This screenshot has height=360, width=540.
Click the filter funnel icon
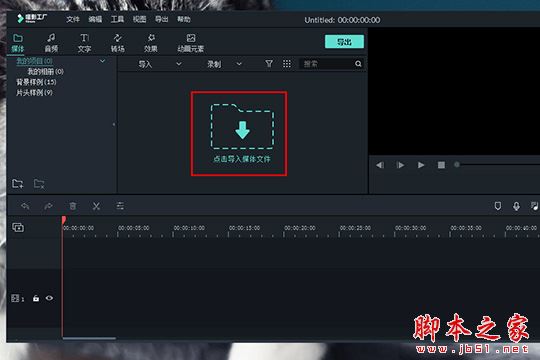click(x=269, y=64)
